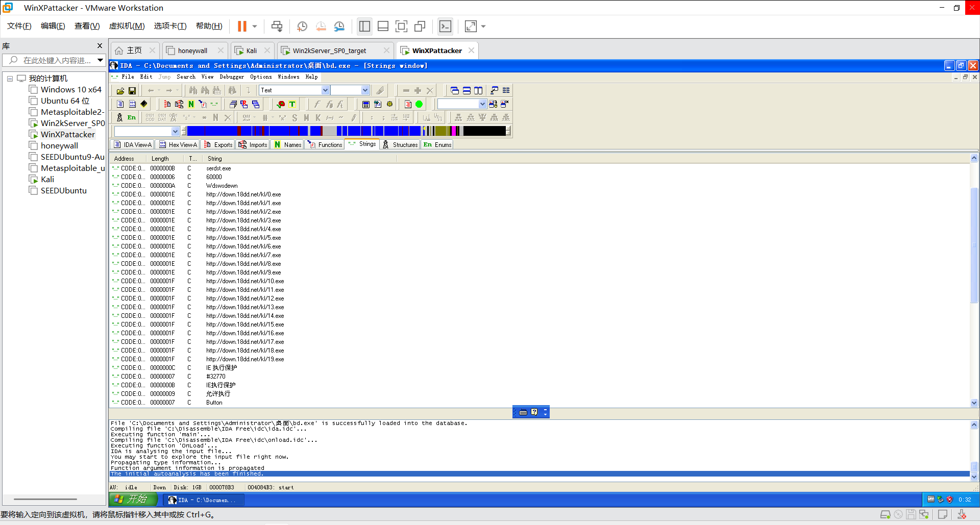The image size is (980, 525).
Task: Click VMware send Ctrl+Alt+Del icon
Action: [x=277, y=26]
